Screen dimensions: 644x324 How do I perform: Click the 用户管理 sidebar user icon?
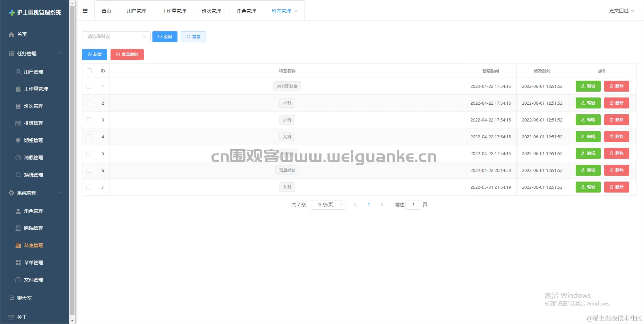pyautogui.click(x=18, y=72)
